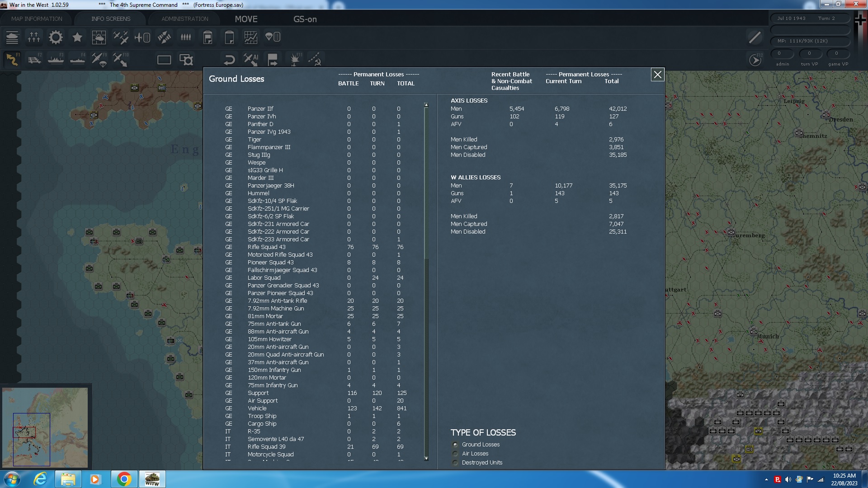This screenshot has height=488, width=868.
Task: Select the F1 movement mode tool
Action: pos(13,59)
